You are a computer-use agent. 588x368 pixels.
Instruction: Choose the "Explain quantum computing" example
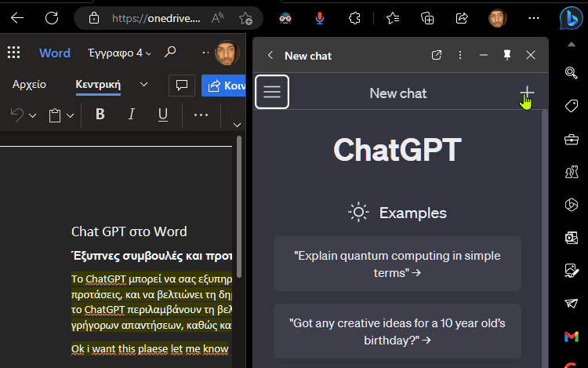pos(397,264)
